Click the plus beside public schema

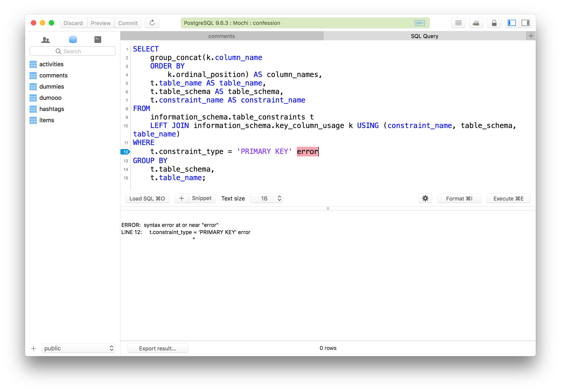(34, 348)
